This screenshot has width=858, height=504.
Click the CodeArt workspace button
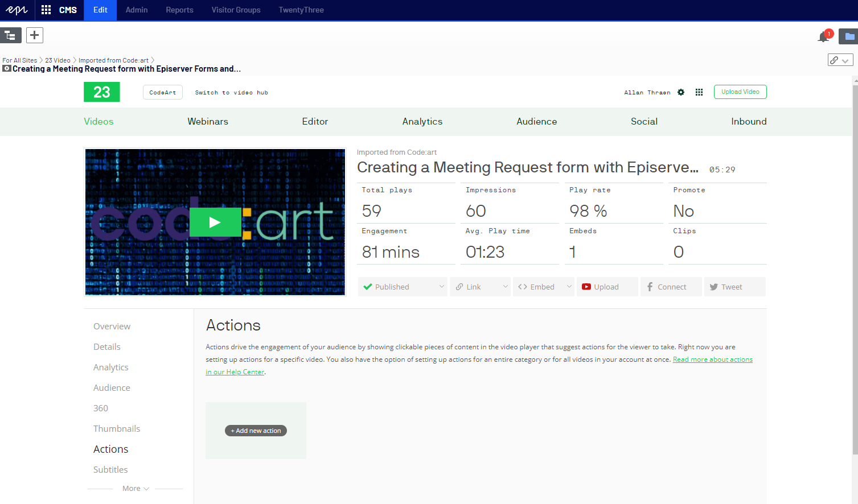[x=163, y=92]
